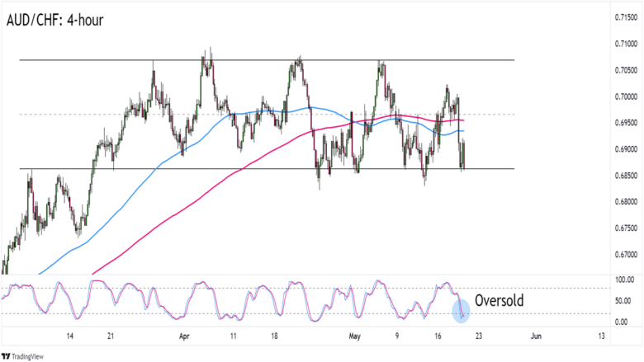Click the Jun date label
Image resolution: width=644 pixels, height=362 pixels.
536,336
